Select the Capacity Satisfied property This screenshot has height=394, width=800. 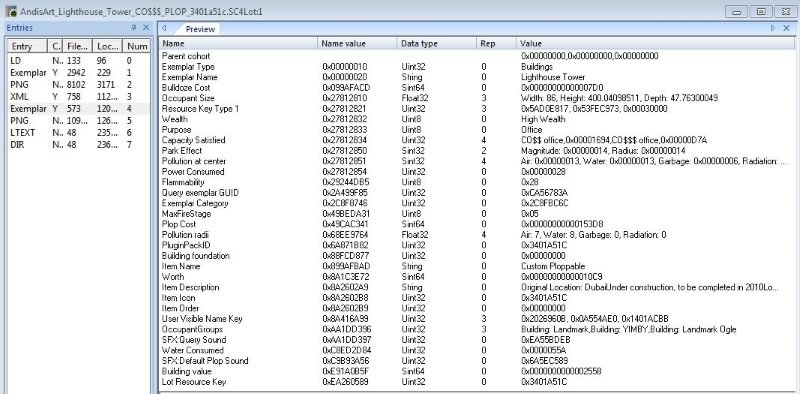pos(477,140)
